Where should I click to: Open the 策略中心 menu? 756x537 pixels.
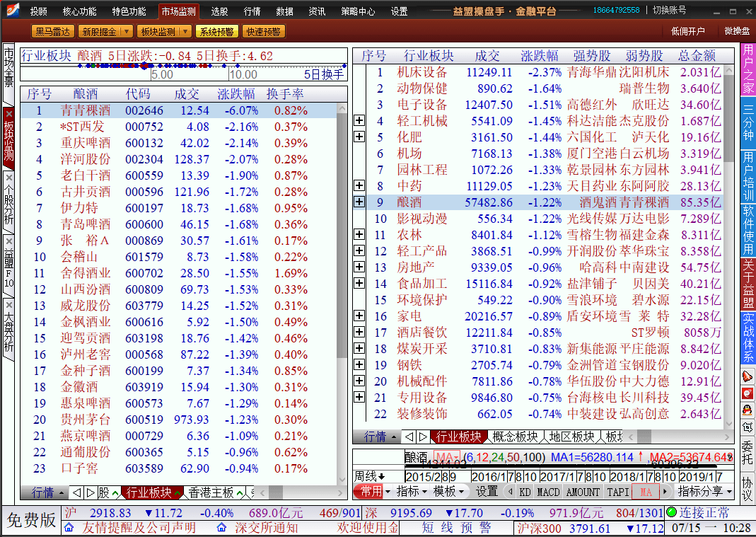358,11
